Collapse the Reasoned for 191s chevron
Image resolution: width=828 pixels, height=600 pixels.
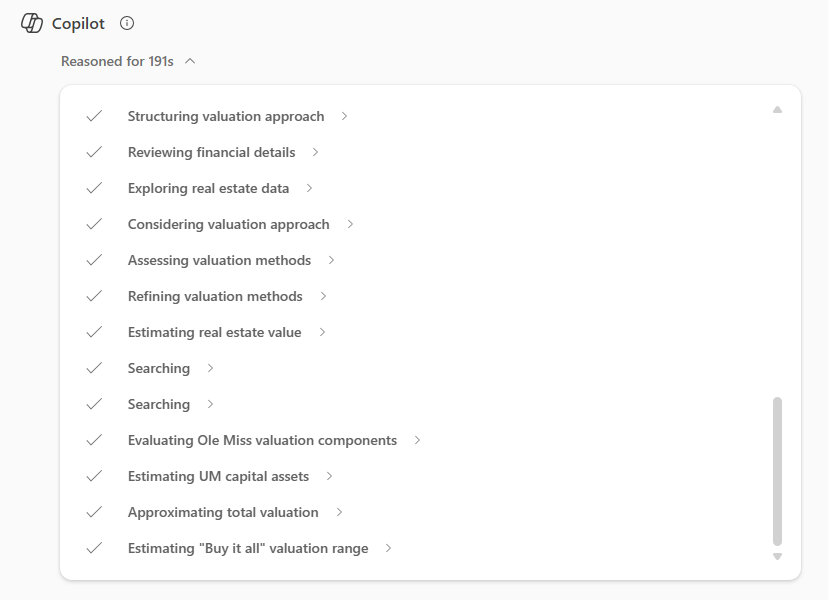coord(190,61)
